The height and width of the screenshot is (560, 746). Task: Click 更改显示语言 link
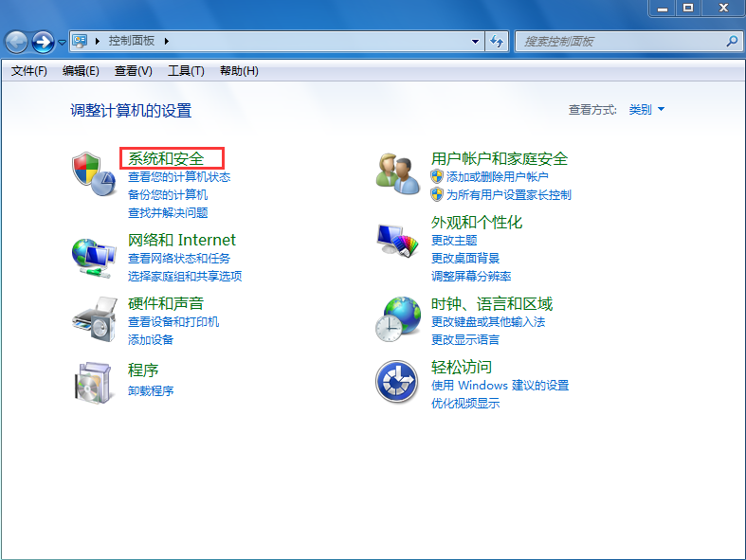465,340
